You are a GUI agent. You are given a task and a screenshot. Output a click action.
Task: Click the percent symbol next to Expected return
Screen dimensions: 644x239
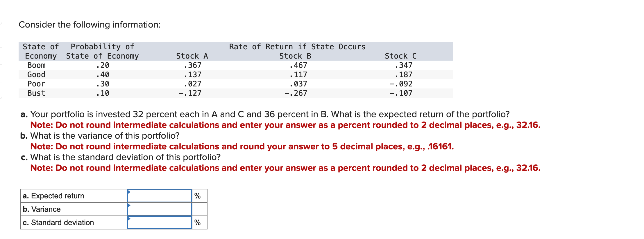(198, 196)
